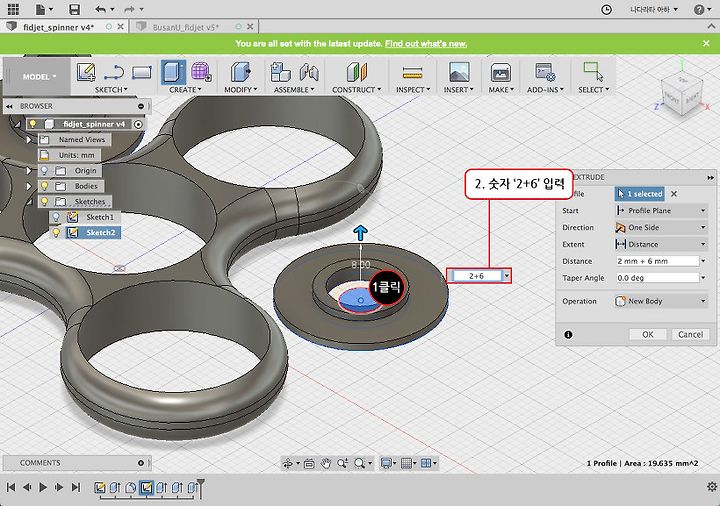The image size is (720, 506).
Task: Select the Joint assemble tool
Action: (309, 73)
